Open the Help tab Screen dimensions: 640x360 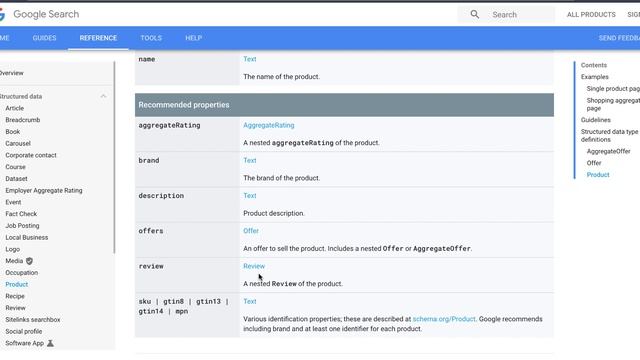[x=193, y=38]
